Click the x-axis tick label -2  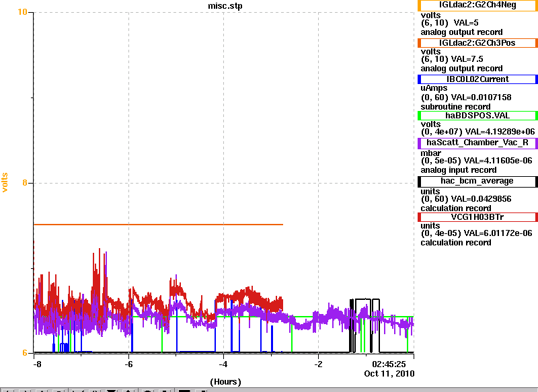318,364
